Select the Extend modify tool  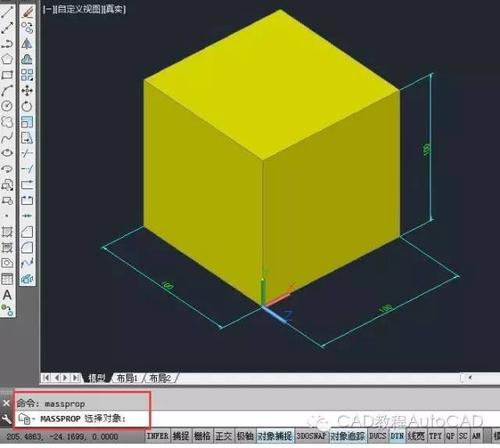tap(27, 169)
